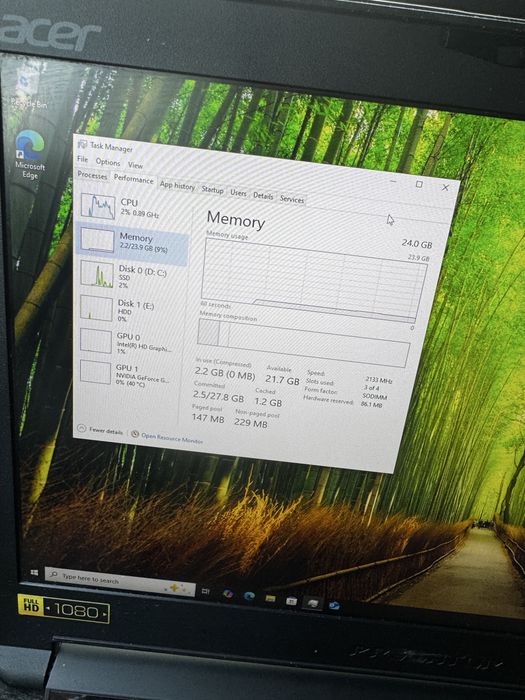
Task: Select the CPU performance graph entry
Action: [132, 208]
